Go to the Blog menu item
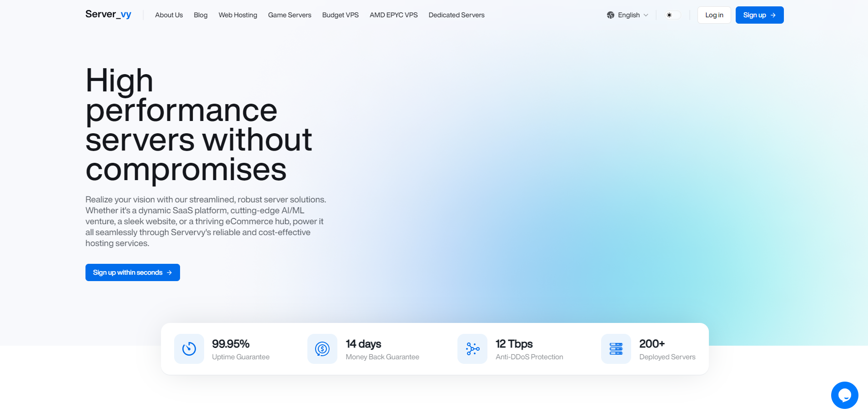The height and width of the screenshot is (418, 868). (x=201, y=15)
